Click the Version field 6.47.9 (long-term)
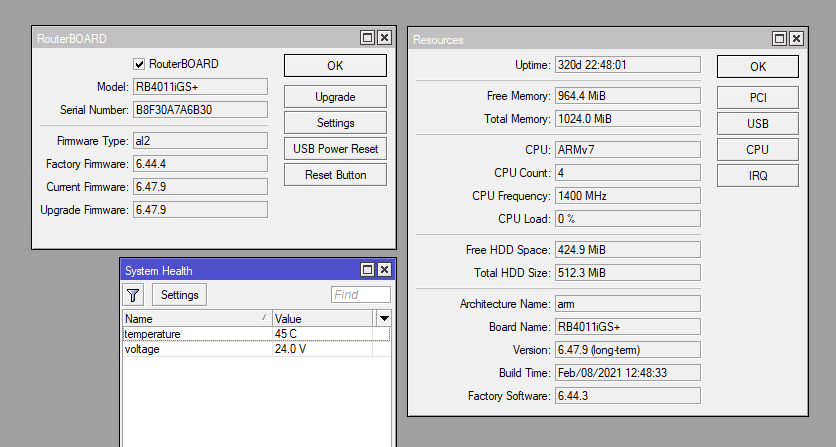Viewport: 836px width, 447px height. click(628, 350)
